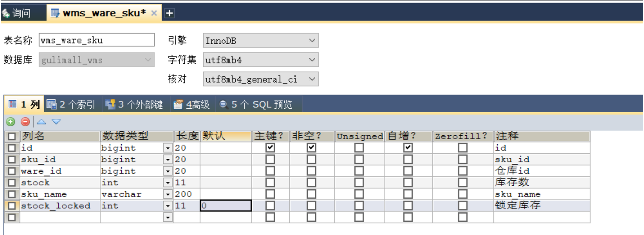644x235 pixels.
Task: Open a new tab with the plus icon
Action: 169,13
